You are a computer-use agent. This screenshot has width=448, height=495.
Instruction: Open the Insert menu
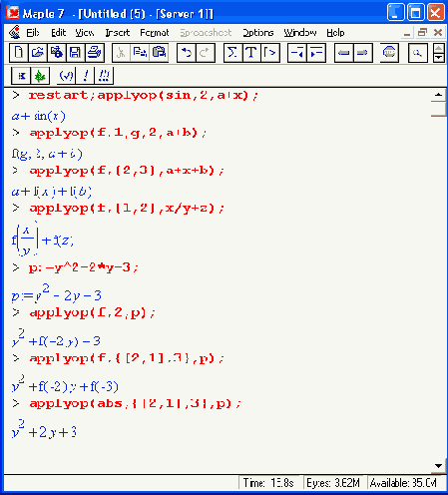(118, 33)
